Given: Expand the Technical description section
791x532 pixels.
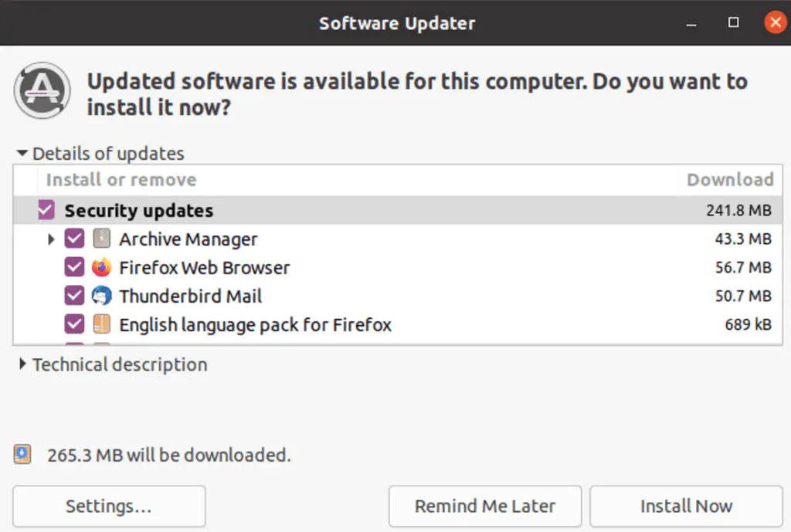Looking at the screenshot, I should click(22, 364).
